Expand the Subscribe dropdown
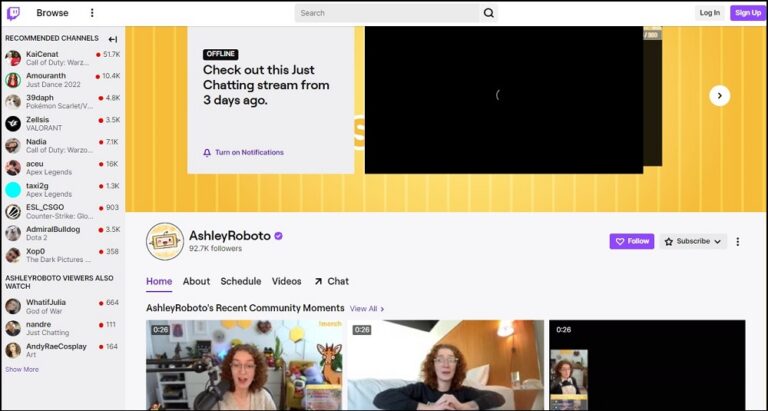Viewport: 768px width, 411px height. pos(692,241)
